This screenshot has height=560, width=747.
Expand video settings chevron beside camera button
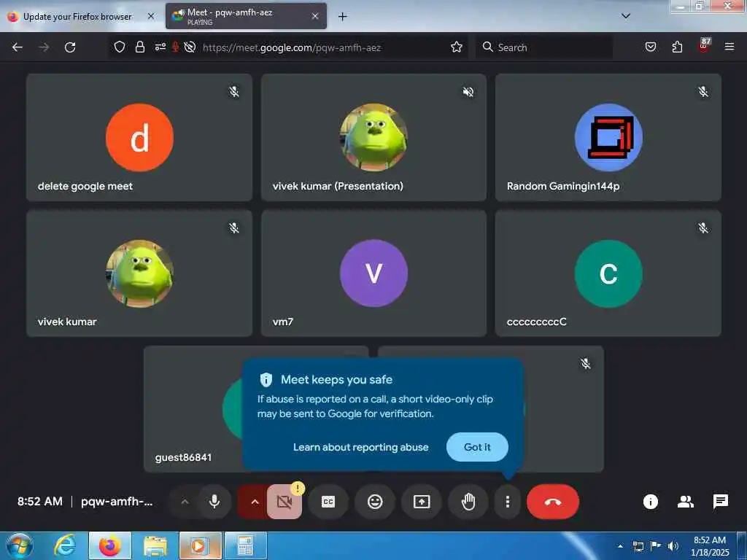click(255, 502)
